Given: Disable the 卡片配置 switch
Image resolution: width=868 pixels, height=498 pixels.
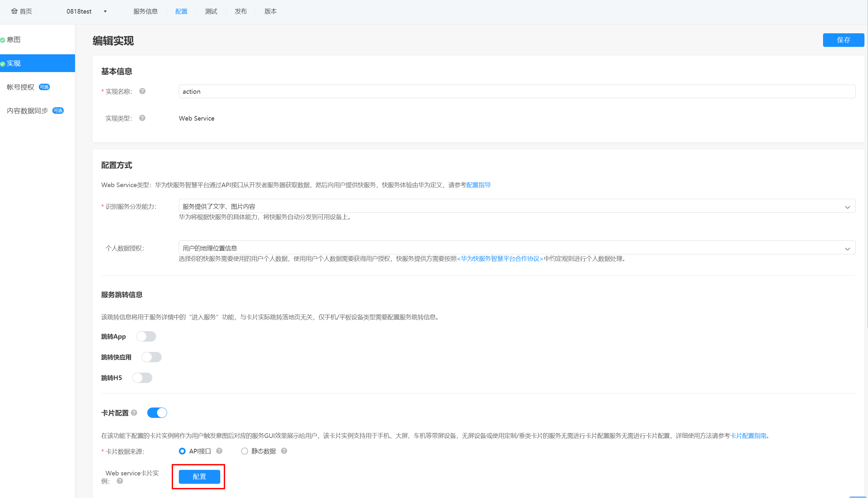Looking at the screenshot, I should 157,412.
